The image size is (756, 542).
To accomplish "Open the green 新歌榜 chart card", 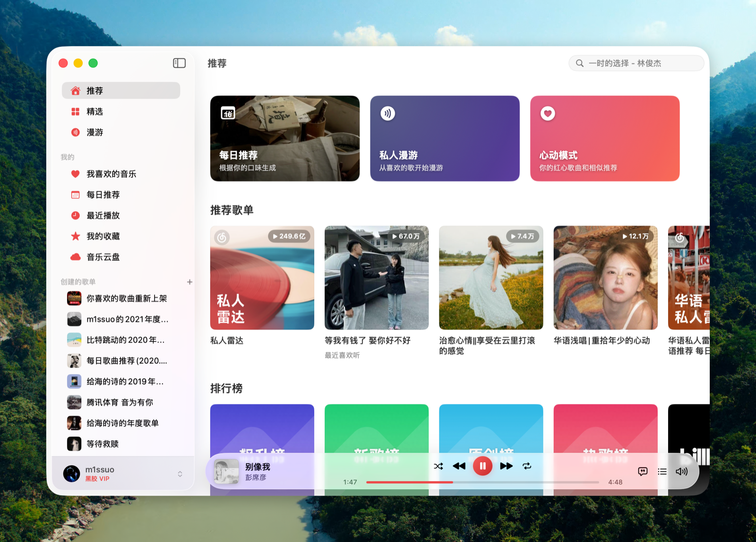I will click(377, 449).
